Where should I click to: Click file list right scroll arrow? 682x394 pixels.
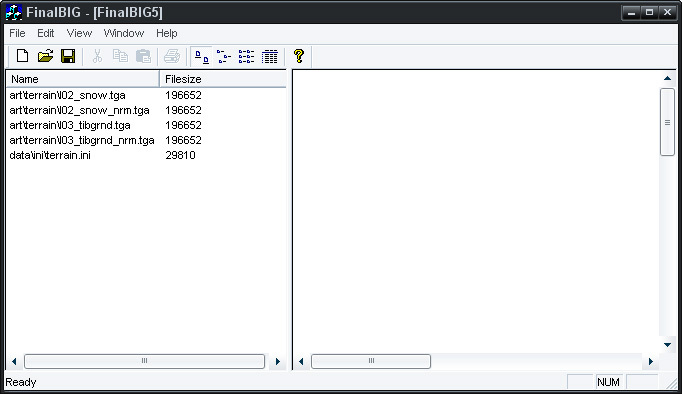click(277, 361)
